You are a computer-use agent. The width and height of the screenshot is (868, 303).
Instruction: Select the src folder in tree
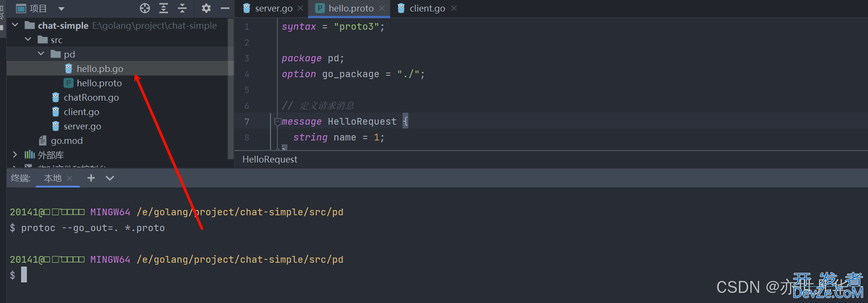(57, 40)
